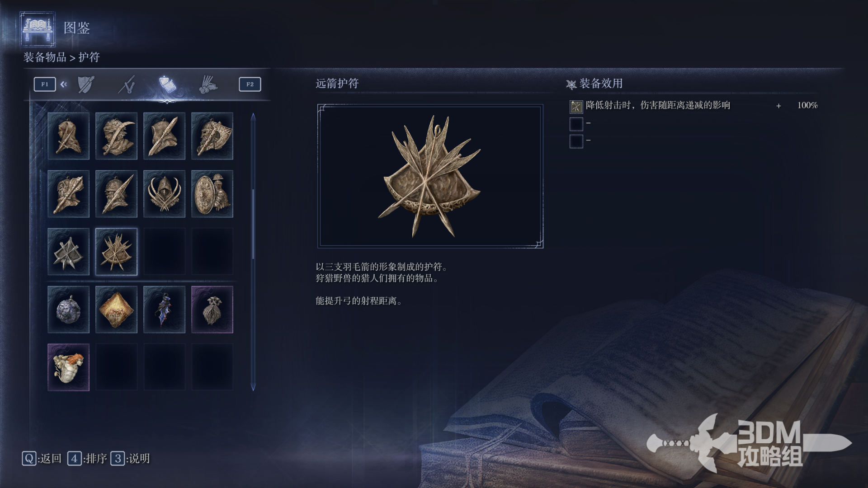The height and width of the screenshot is (488, 868).
Task: Choose the round shield with soldier talisman
Action: pos(212,194)
